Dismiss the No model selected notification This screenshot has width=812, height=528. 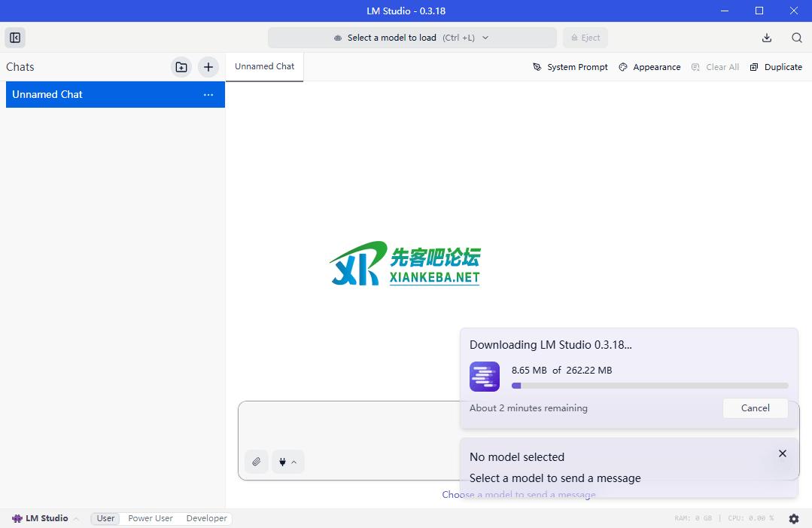click(783, 453)
